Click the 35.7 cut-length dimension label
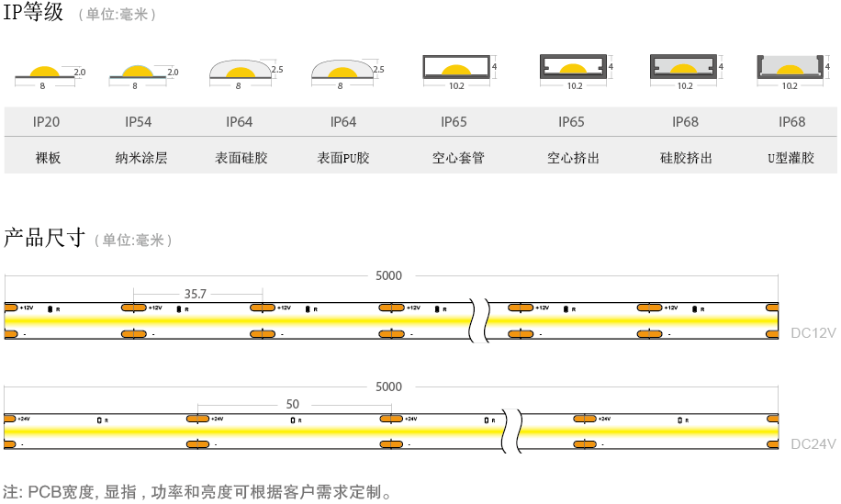Viewport: 841px width, 504px height. 195,295
